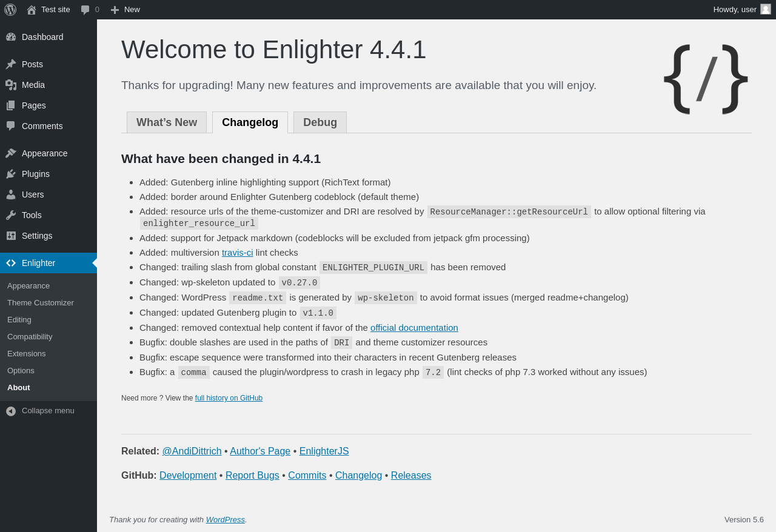Switch to the What's New tab
776x532 pixels.
tap(167, 122)
